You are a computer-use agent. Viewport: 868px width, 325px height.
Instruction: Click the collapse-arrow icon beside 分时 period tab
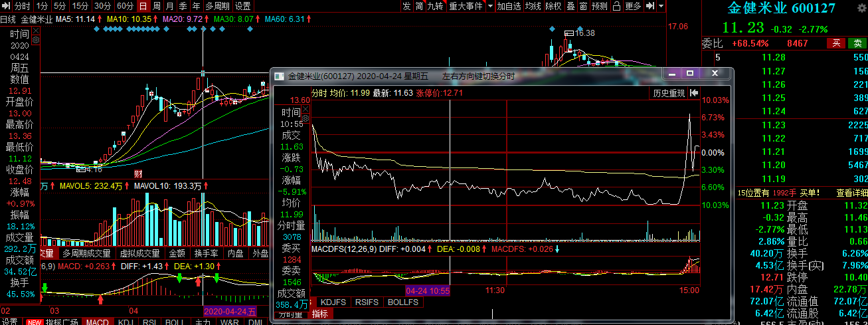click(x=6, y=6)
